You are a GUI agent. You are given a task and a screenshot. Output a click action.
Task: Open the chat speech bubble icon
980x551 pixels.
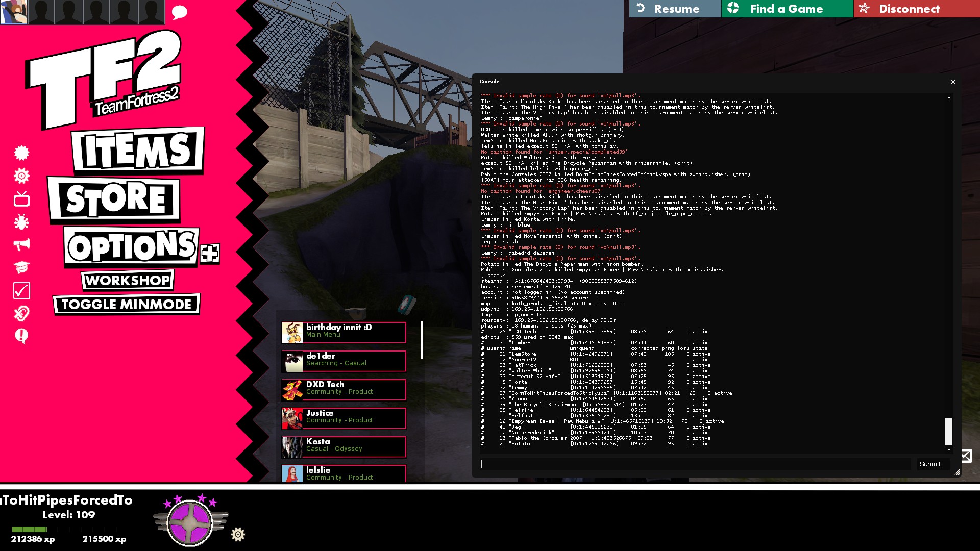point(179,12)
